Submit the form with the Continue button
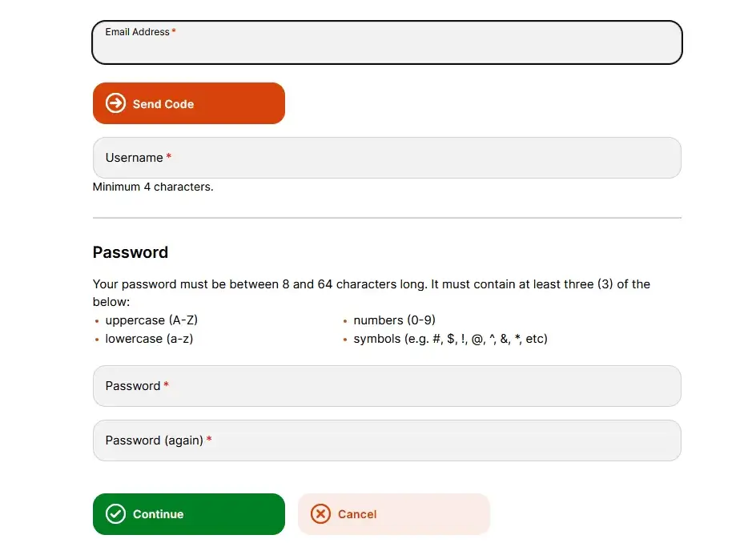Viewport: 756px width, 543px height. (189, 514)
